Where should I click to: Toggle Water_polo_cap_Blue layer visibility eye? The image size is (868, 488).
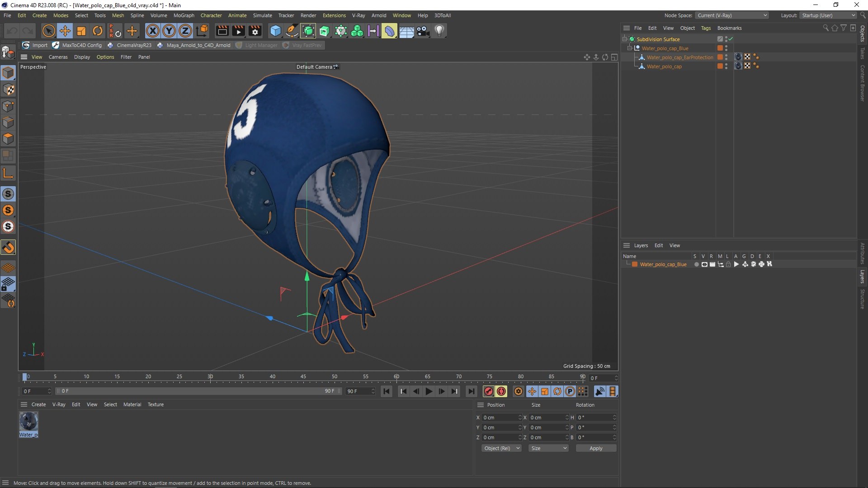(704, 264)
